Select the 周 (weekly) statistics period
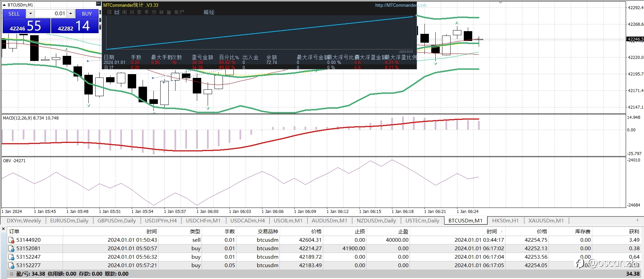The image size is (644, 279). click(x=124, y=12)
